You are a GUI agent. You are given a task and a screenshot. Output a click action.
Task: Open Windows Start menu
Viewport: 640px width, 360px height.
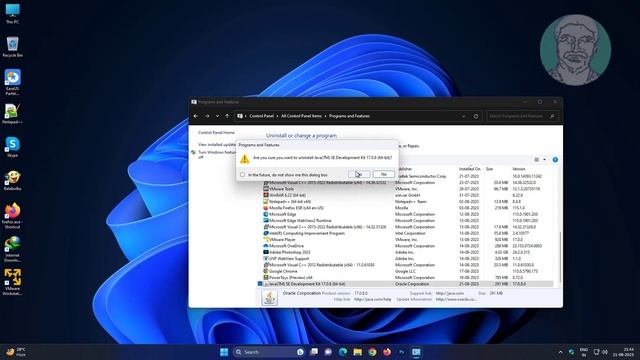(224, 352)
